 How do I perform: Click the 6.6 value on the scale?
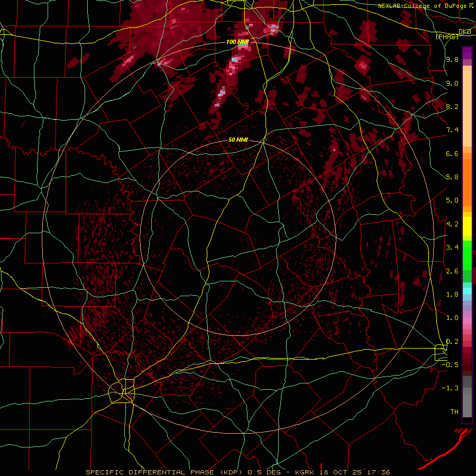click(x=452, y=153)
